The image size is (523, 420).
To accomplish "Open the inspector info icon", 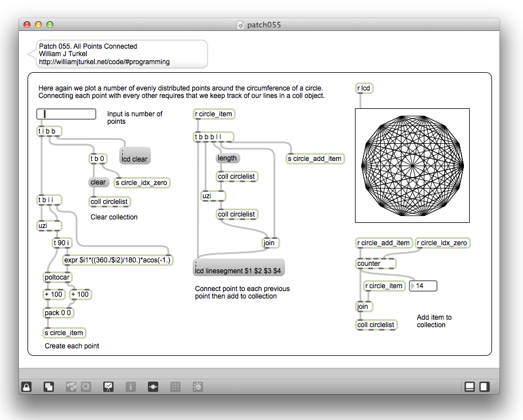I will pyautogui.click(x=131, y=387).
